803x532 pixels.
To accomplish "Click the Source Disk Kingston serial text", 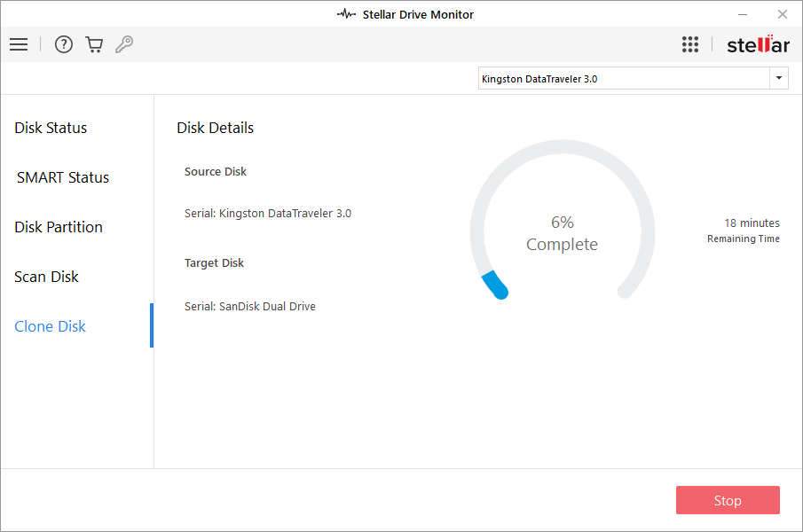I will pos(268,213).
